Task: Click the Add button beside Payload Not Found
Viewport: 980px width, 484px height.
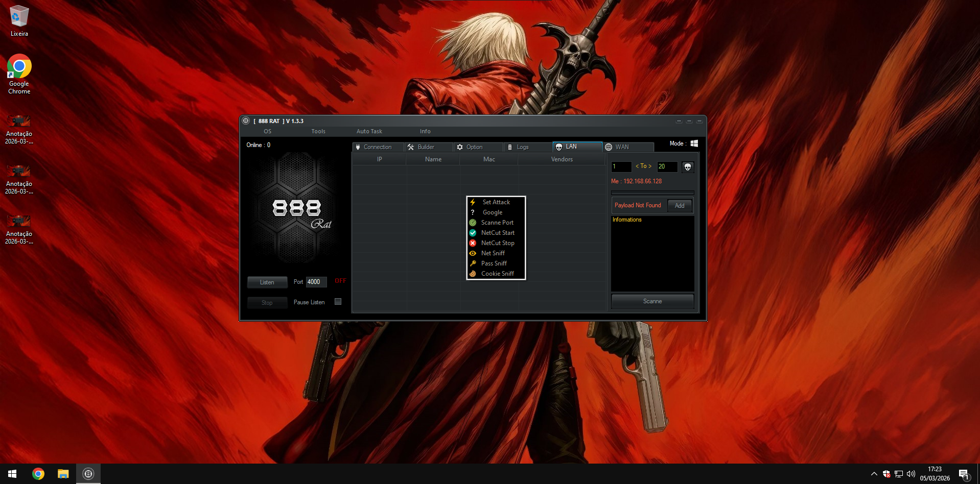Action: [x=680, y=205]
